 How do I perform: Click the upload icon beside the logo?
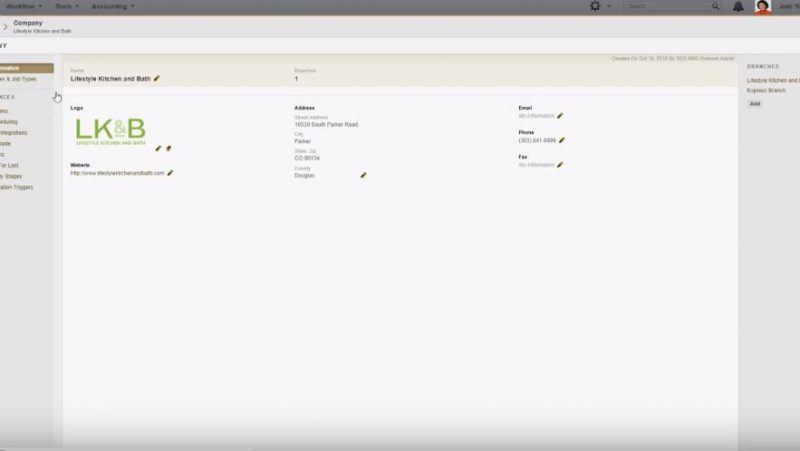click(x=168, y=148)
